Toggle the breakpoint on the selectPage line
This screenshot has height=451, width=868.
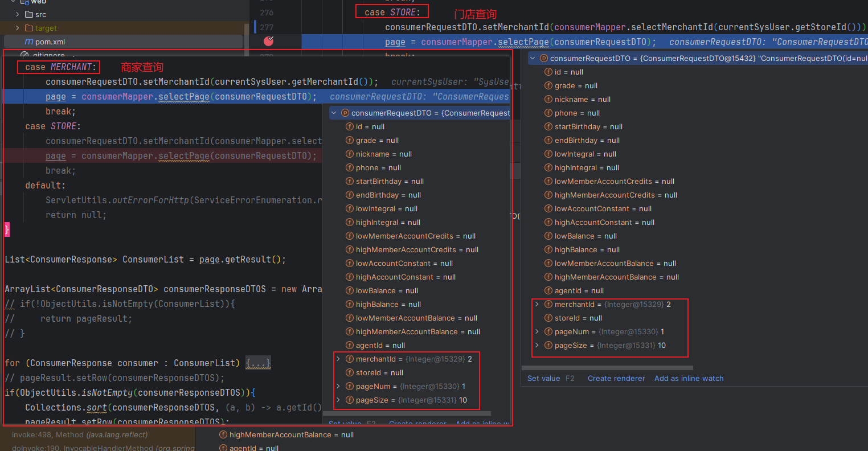(269, 41)
